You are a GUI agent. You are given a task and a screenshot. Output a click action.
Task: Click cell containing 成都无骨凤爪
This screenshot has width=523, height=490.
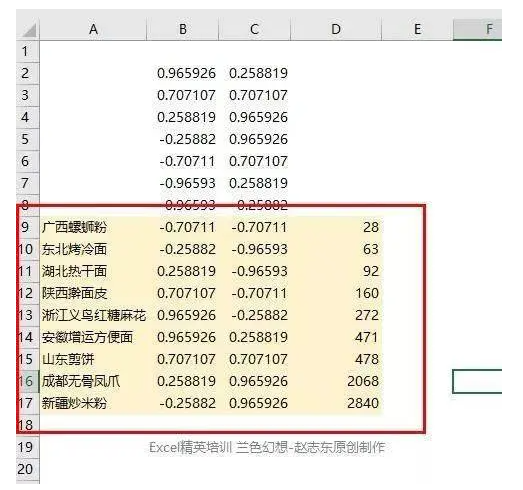click(x=93, y=382)
